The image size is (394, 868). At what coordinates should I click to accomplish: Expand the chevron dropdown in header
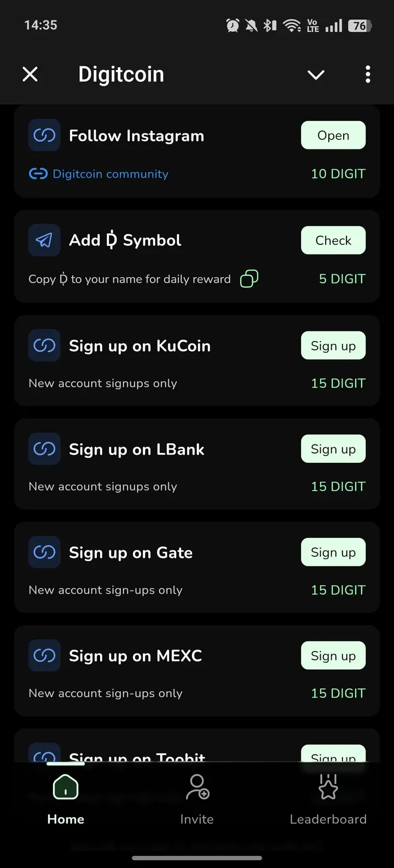[316, 74]
